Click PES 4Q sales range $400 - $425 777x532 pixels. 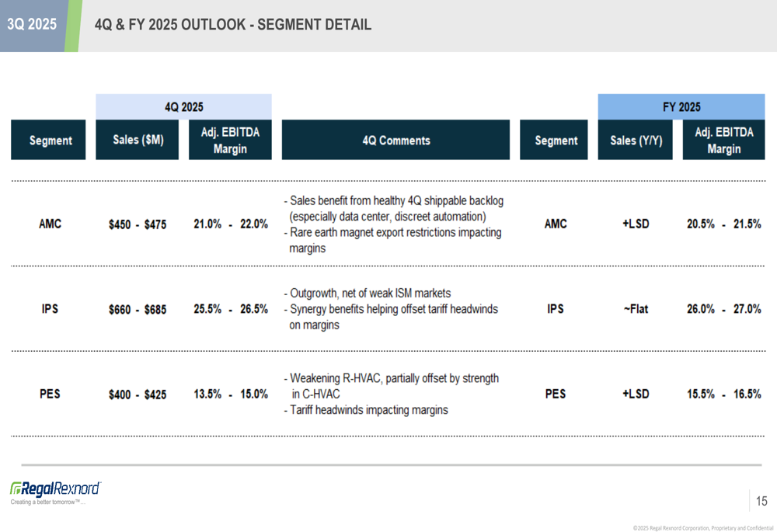click(138, 395)
